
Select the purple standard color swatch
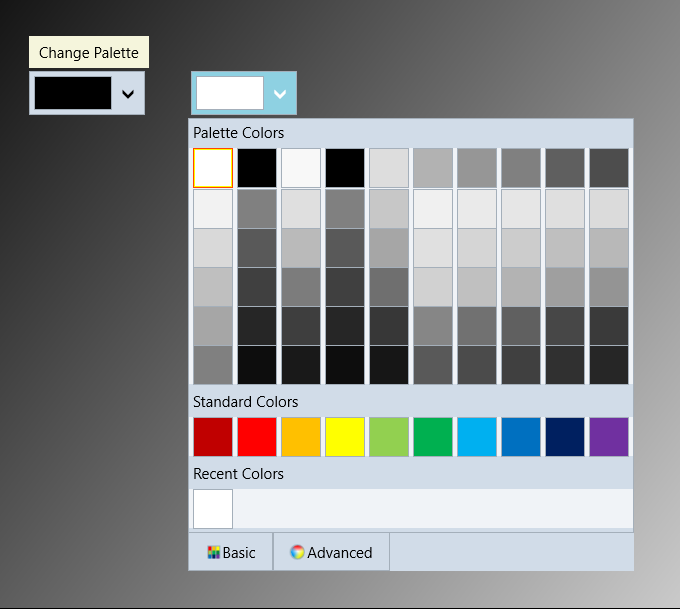[x=609, y=437]
